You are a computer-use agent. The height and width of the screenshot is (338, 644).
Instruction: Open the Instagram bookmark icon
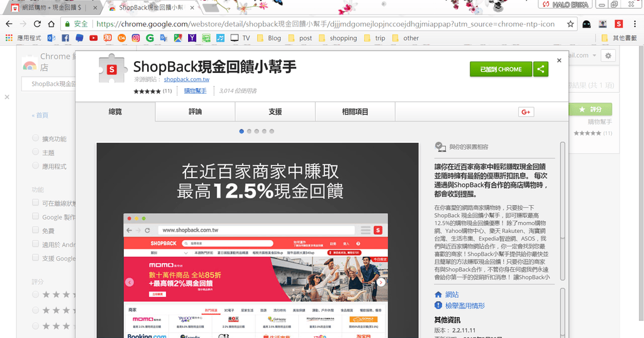click(135, 38)
